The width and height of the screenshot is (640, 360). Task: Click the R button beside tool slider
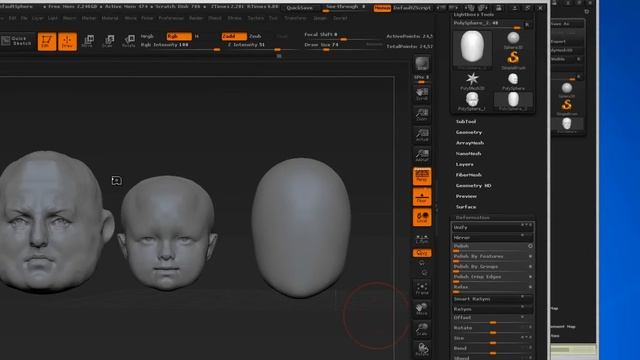click(527, 25)
